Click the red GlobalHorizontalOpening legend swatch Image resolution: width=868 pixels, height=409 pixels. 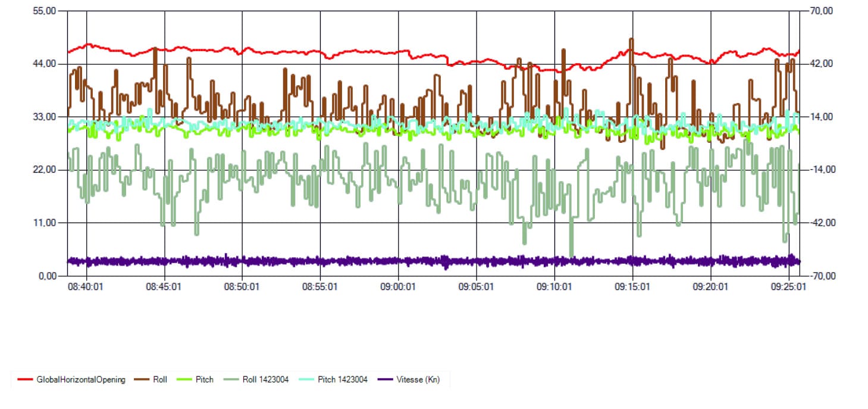[25, 379]
